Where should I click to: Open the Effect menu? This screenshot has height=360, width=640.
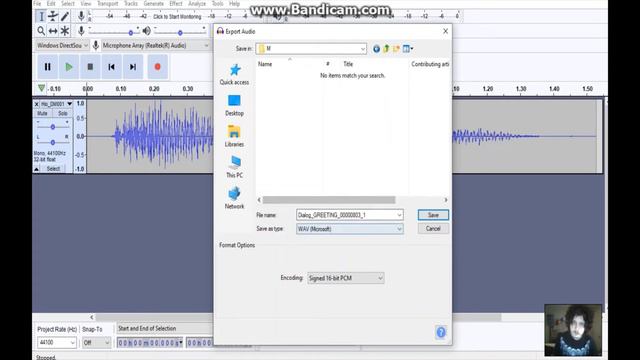(176, 4)
